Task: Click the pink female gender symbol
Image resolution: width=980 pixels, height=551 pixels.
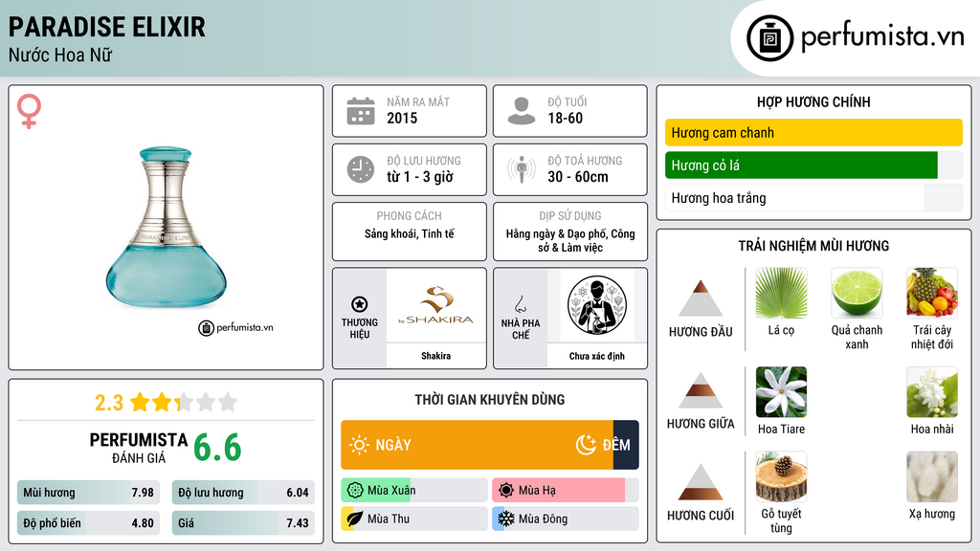Action: (x=29, y=111)
